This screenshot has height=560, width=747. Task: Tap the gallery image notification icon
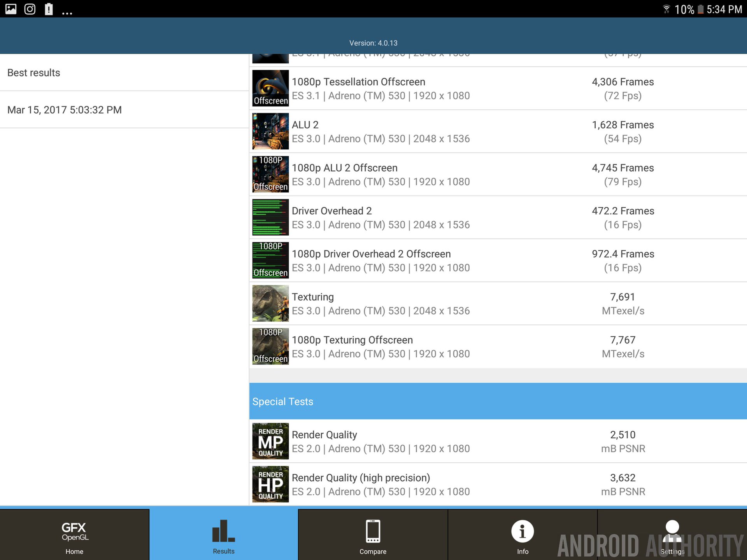[x=11, y=9]
